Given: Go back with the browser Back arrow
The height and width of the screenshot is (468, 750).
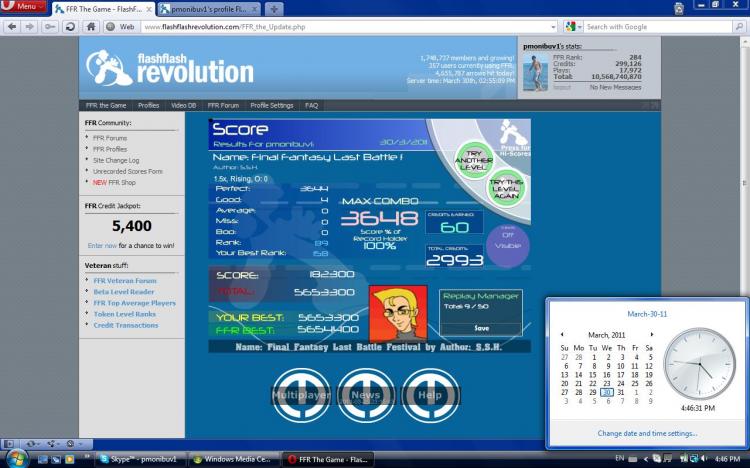Looking at the screenshot, I should click(x=12, y=27).
